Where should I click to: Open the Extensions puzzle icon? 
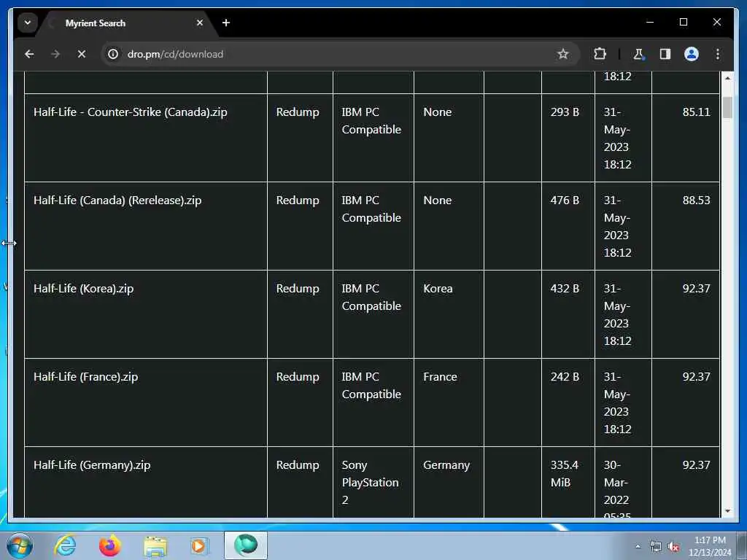click(600, 54)
